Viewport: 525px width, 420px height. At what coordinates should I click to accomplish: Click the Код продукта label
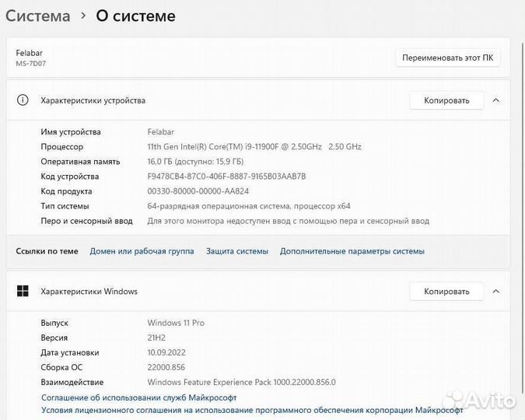click(x=66, y=191)
